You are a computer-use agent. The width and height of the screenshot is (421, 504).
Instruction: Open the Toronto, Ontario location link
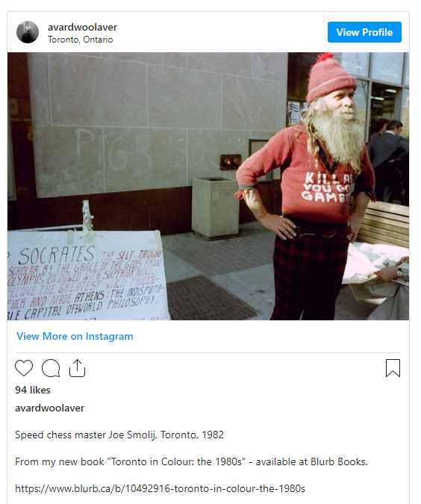[x=81, y=40]
